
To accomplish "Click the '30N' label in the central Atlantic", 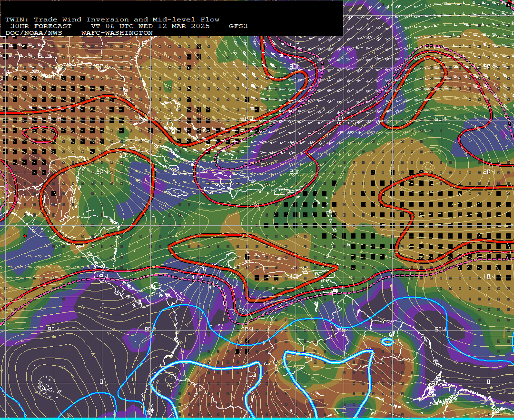I will [x=295, y=67].
